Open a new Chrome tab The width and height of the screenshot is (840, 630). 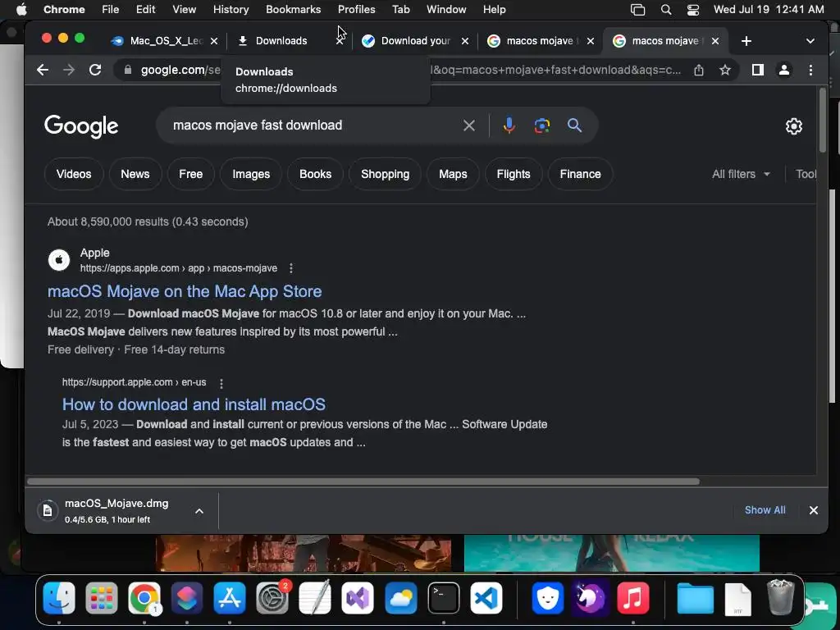coord(746,41)
